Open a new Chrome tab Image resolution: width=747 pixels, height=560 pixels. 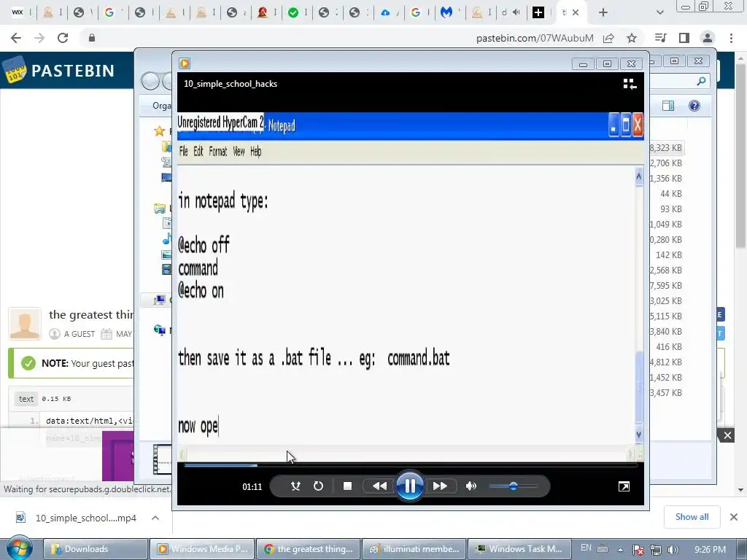pyautogui.click(x=603, y=13)
